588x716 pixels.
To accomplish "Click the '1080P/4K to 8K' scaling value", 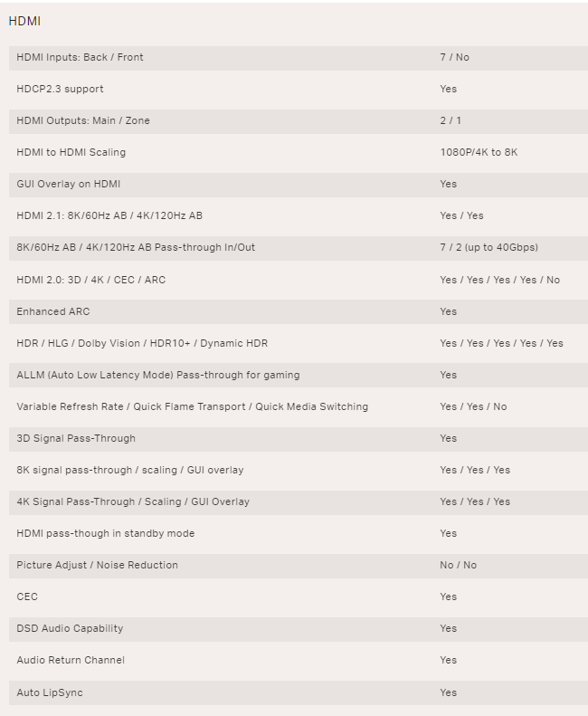I will (x=479, y=152).
